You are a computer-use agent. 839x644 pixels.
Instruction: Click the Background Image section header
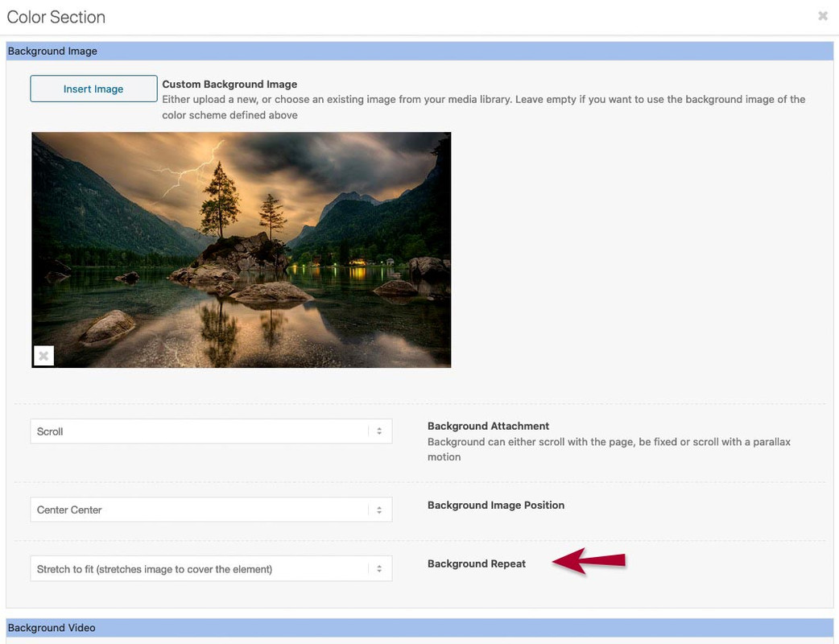(x=419, y=52)
